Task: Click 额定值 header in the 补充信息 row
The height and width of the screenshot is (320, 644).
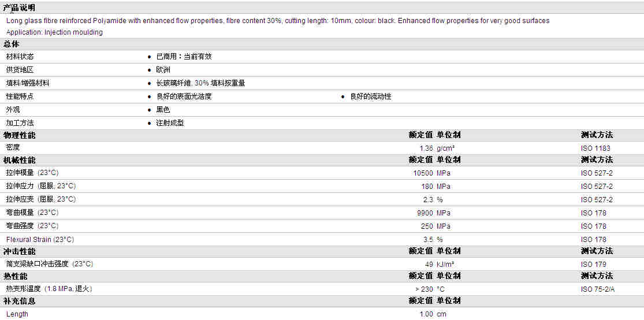Action: [x=420, y=301]
